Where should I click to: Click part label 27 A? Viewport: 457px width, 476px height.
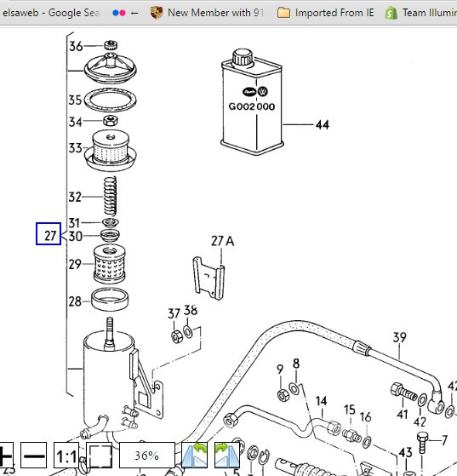click(x=223, y=241)
